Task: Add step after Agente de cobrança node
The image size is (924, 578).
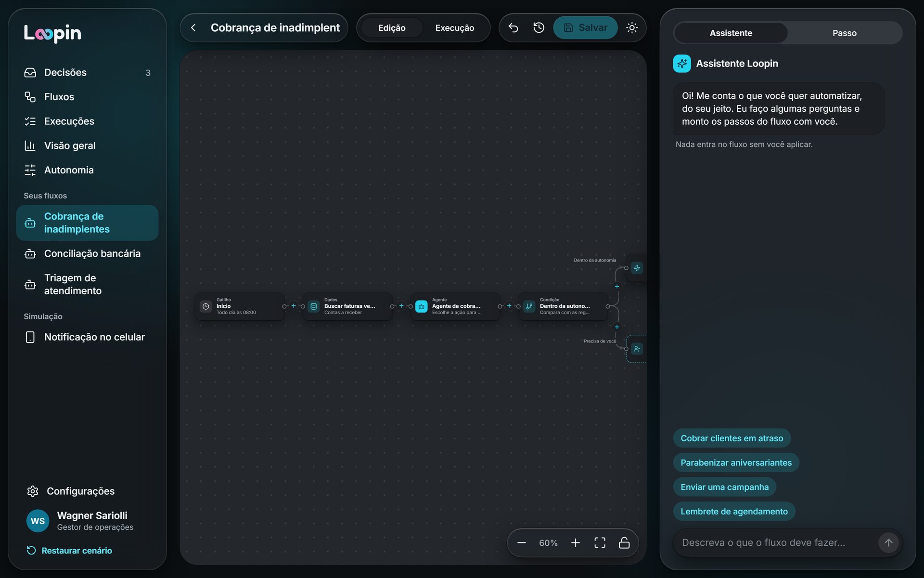Action: (509, 306)
